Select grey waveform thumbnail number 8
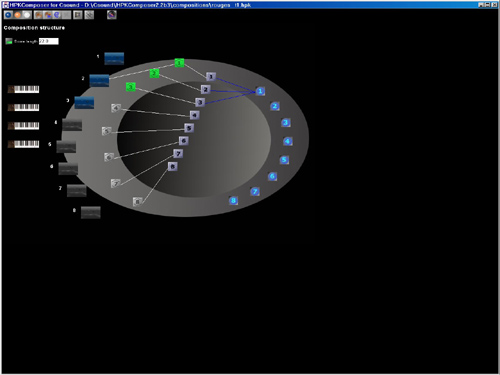Viewport: 500px width, 375px height. [x=91, y=213]
